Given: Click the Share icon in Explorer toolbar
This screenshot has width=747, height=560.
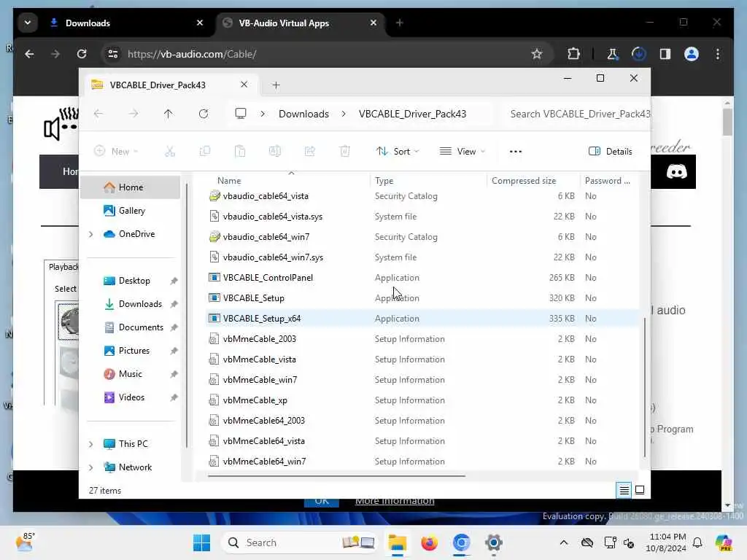Looking at the screenshot, I should click(x=309, y=152).
